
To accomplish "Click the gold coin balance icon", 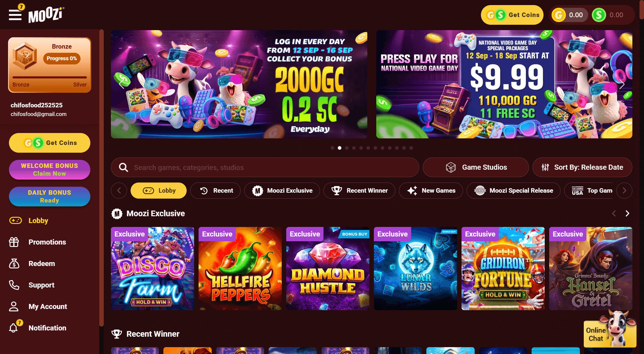I will point(559,15).
